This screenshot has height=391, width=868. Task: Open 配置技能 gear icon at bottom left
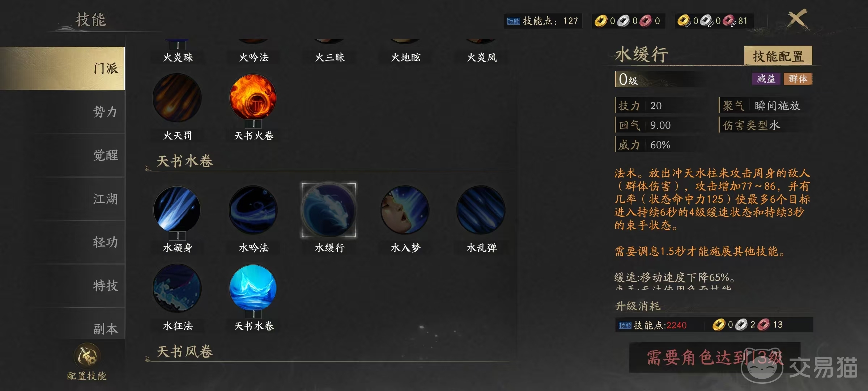click(x=87, y=355)
